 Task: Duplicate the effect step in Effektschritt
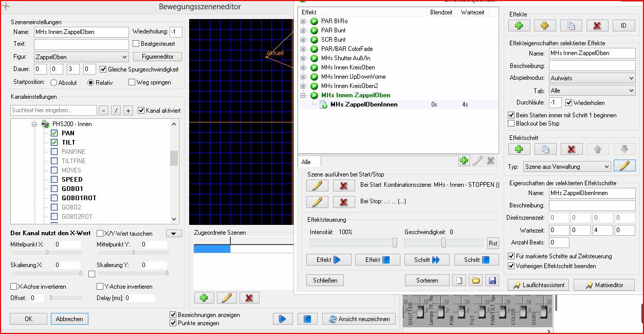coord(545,149)
